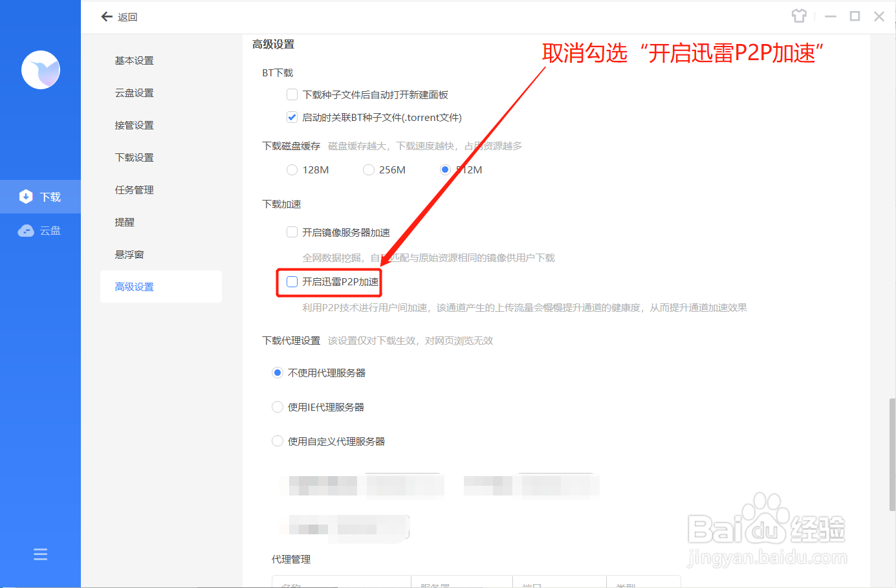This screenshot has width=896, height=588.
Task: Open 任务管理 settings section
Action: tap(135, 190)
